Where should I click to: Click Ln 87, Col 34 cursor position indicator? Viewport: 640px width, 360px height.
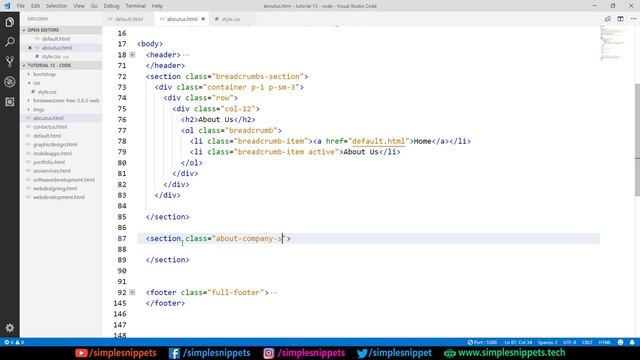518,342
